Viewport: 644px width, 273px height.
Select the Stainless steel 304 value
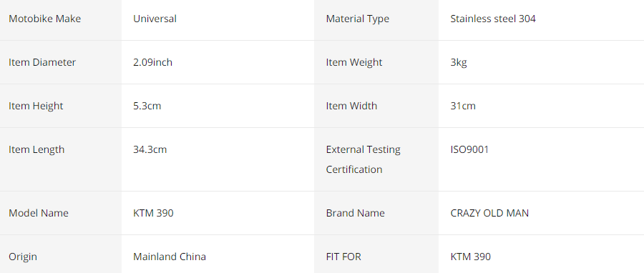[493, 19]
